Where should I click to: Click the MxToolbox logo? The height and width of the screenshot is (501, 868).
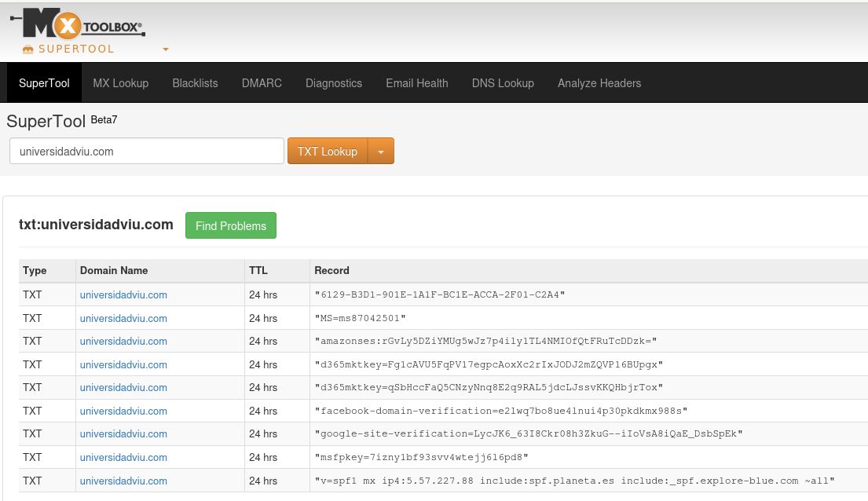(78, 24)
